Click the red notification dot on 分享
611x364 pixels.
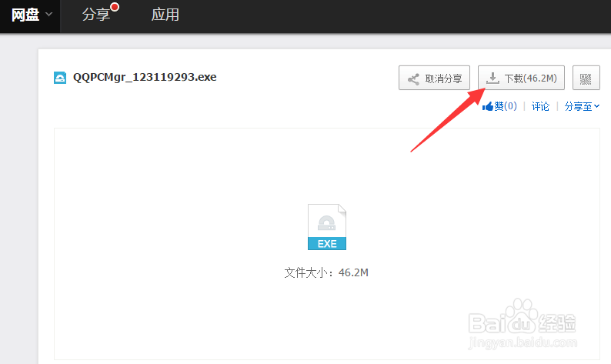click(115, 8)
